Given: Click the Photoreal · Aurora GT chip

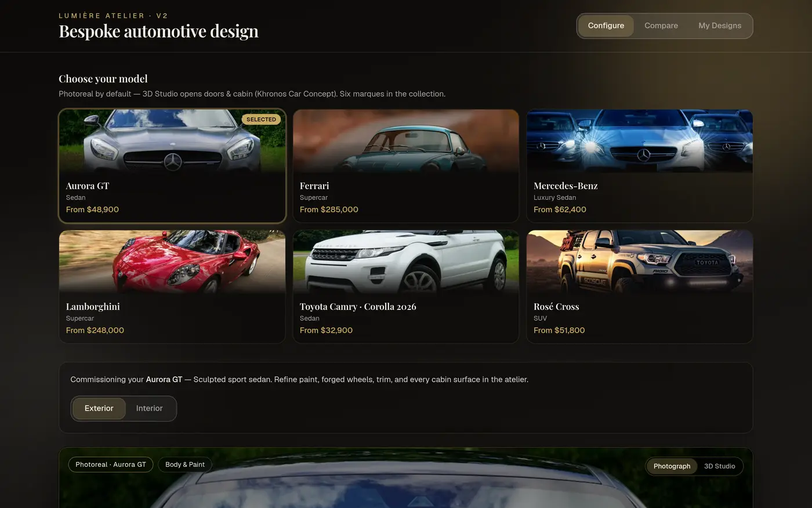Looking at the screenshot, I should pos(111,464).
